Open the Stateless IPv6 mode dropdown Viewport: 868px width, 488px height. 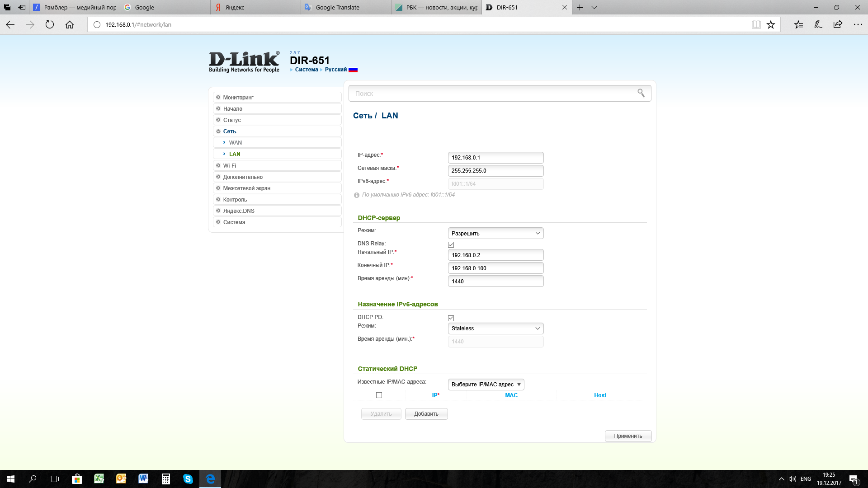(x=495, y=328)
